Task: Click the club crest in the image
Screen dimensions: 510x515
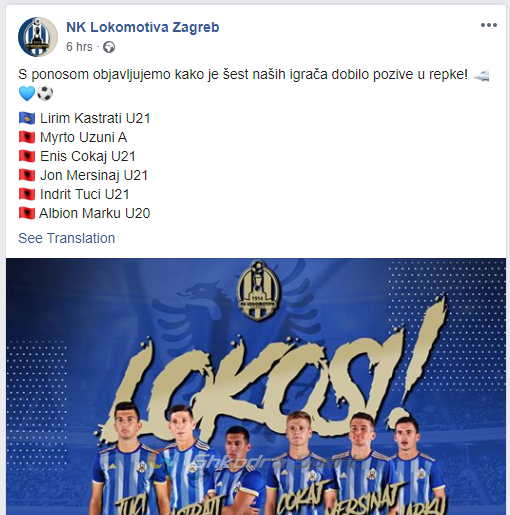Action: 258,290
